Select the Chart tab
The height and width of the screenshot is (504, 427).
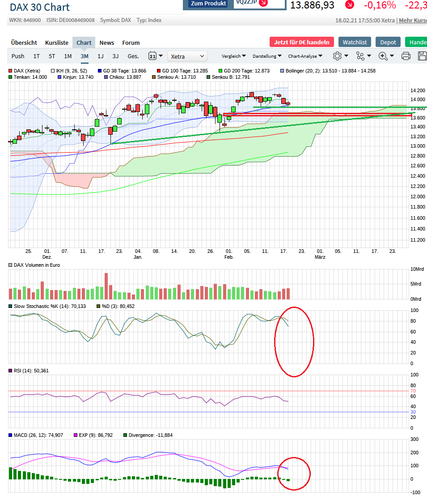[84, 43]
